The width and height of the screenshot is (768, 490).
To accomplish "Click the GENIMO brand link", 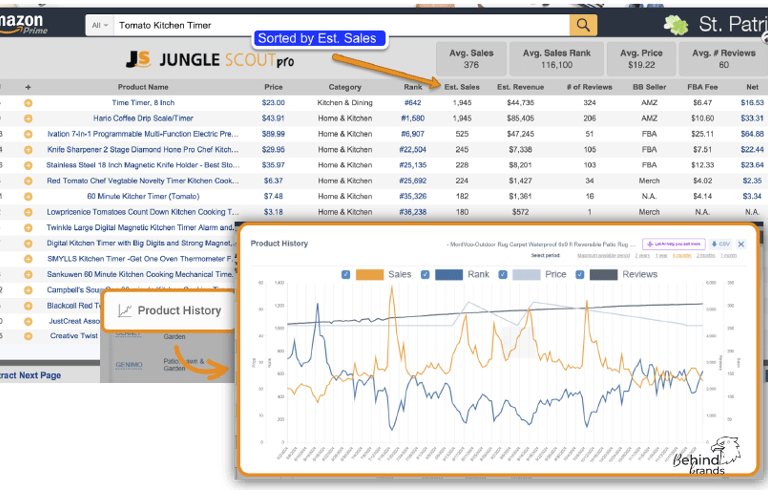I will coord(129,365).
